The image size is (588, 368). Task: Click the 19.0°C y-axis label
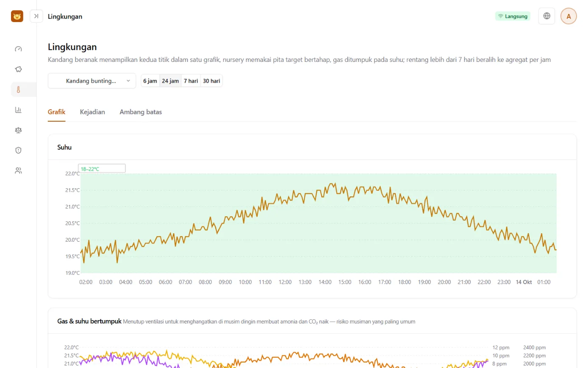click(x=72, y=273)
